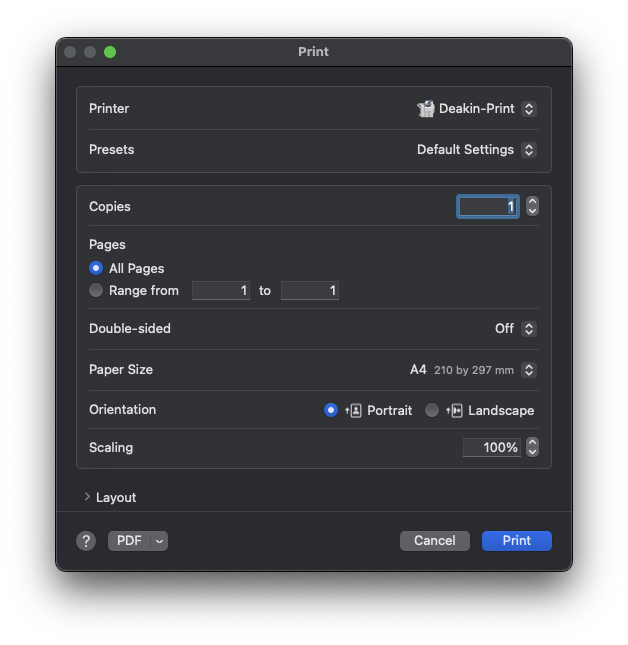Click the PDF button
The width and height of the screenshot is (628, 645).
coord(129,541)
